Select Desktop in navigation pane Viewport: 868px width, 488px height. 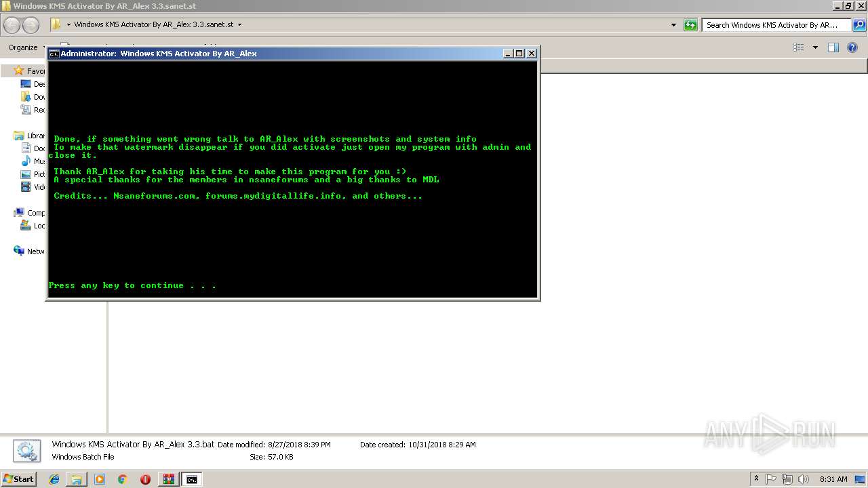(33, 84)
